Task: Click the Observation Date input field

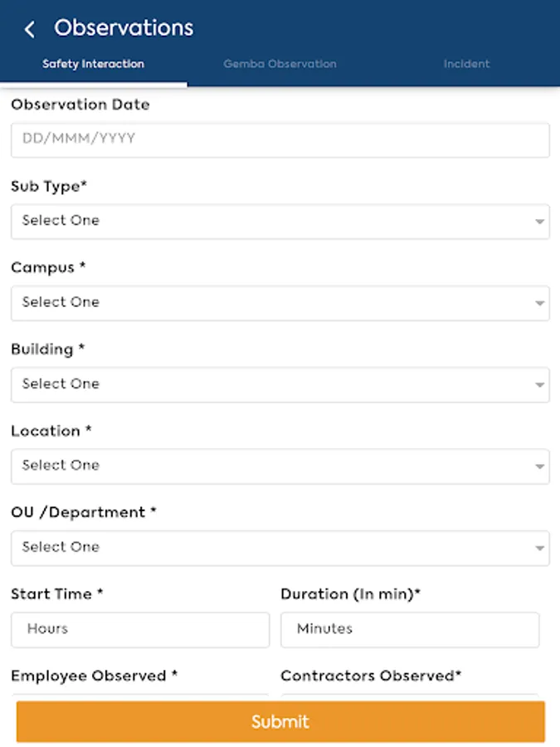Action: pos(280,139)
